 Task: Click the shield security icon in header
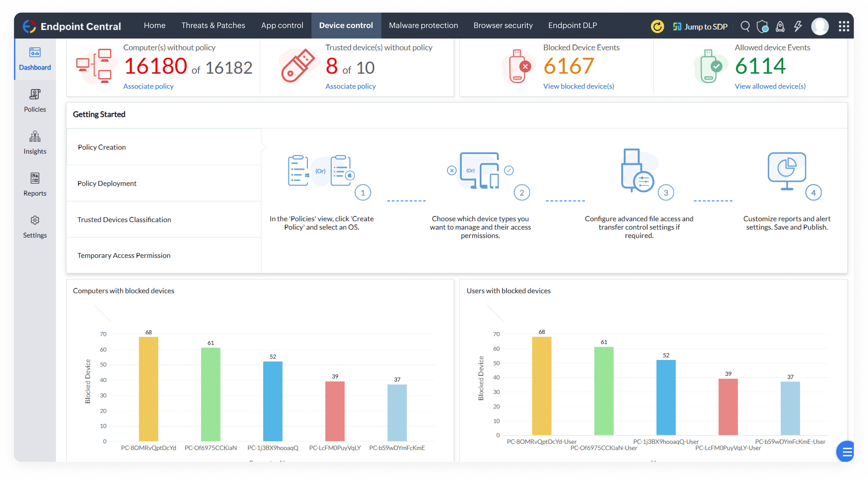coord(762,26)
